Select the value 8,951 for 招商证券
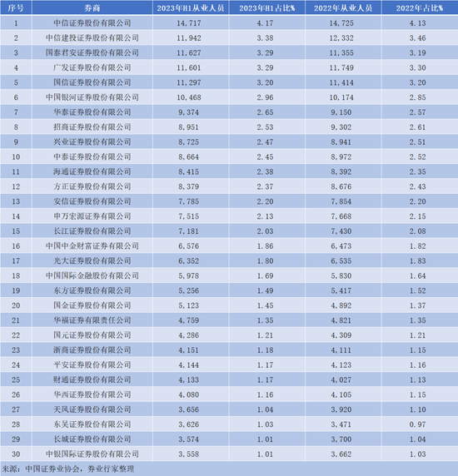Viewport: 458px width, 476px height. [x=188, y=127]
